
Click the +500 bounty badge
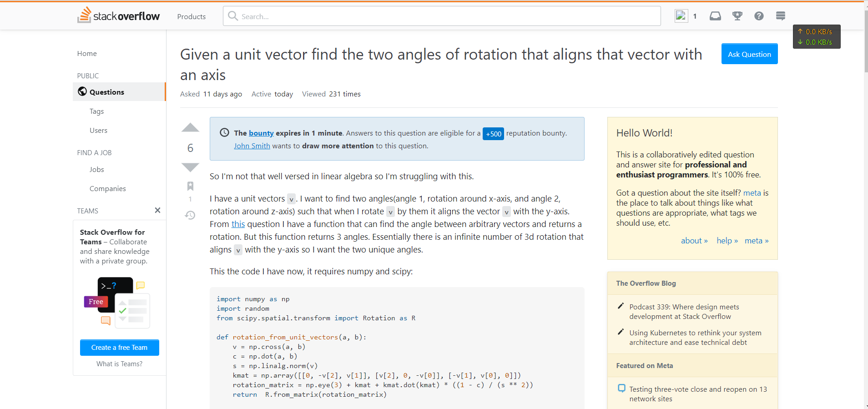493,134
